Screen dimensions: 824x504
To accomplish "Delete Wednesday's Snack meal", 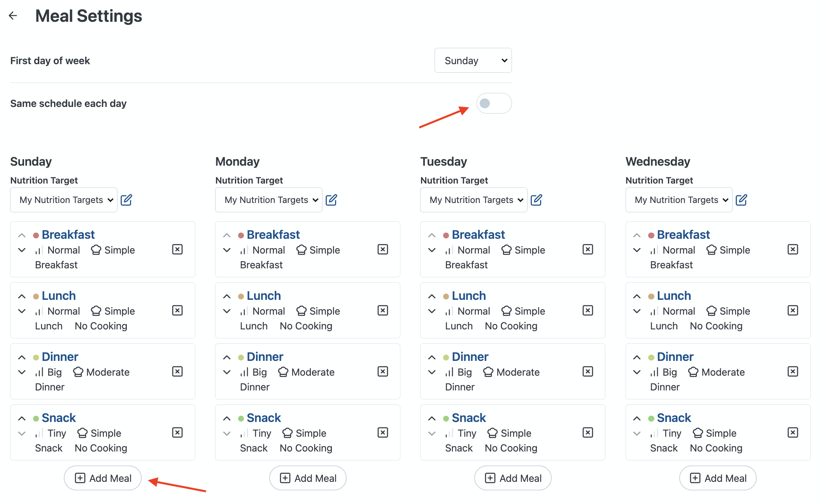I will pyautogui.click(x=793, y=432).
